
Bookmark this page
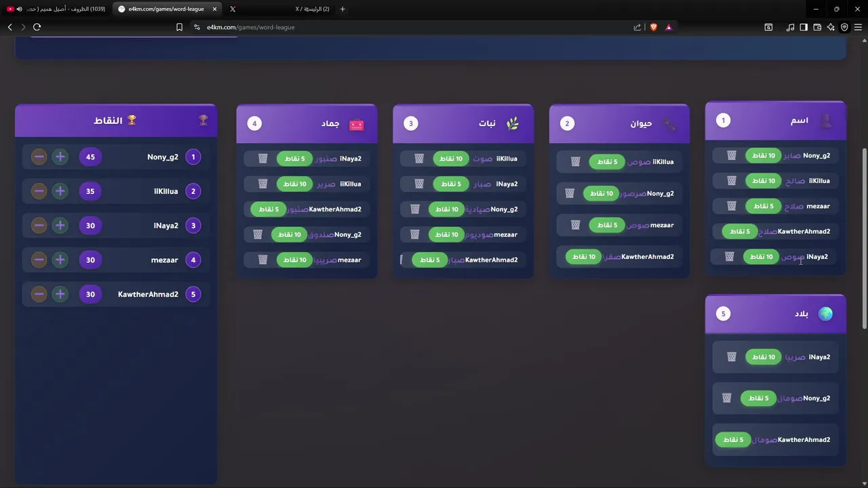179,27
